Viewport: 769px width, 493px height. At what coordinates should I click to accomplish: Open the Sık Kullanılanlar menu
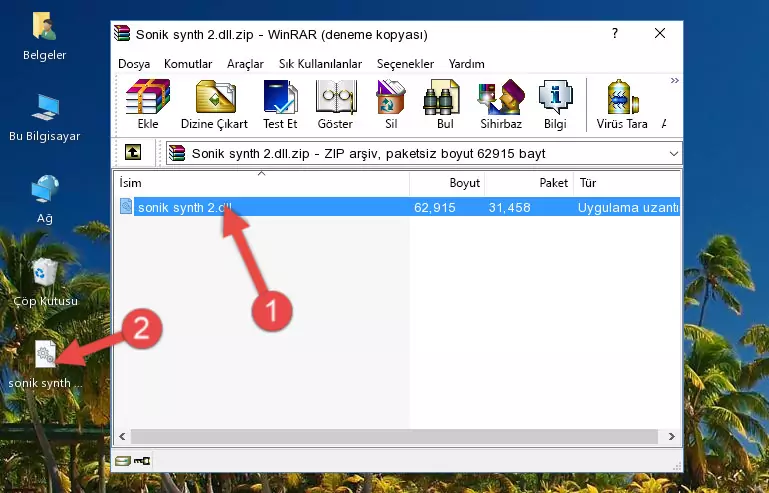pos(320,64)
